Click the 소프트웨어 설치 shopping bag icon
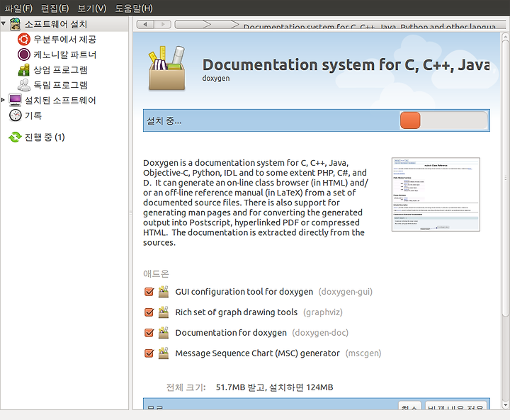 (15, 24)
